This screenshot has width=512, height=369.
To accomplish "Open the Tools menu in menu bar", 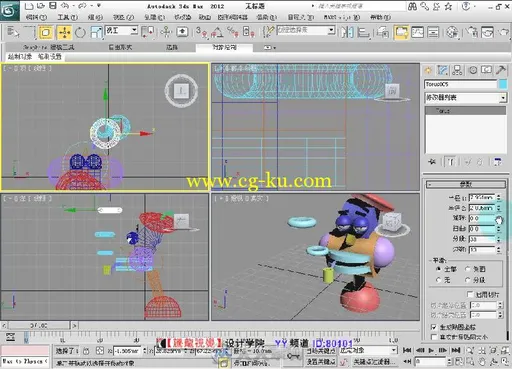I will pyautogui.click(x=68, y=17).
